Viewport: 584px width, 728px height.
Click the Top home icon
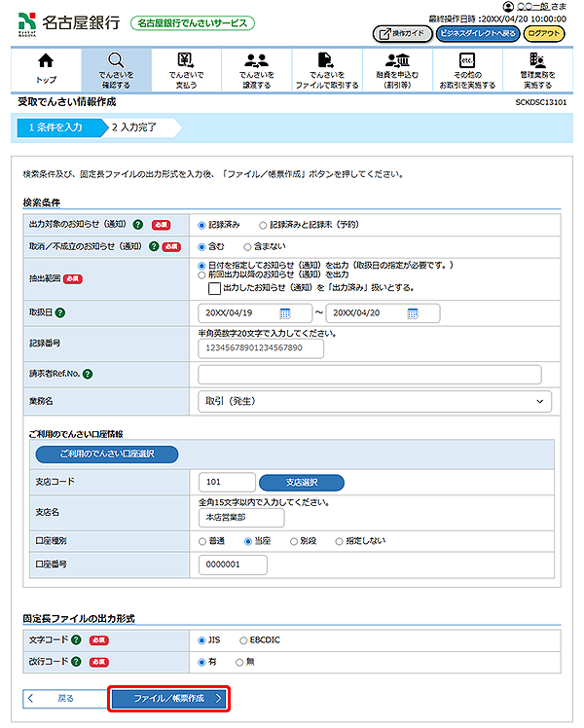[46, 63]
